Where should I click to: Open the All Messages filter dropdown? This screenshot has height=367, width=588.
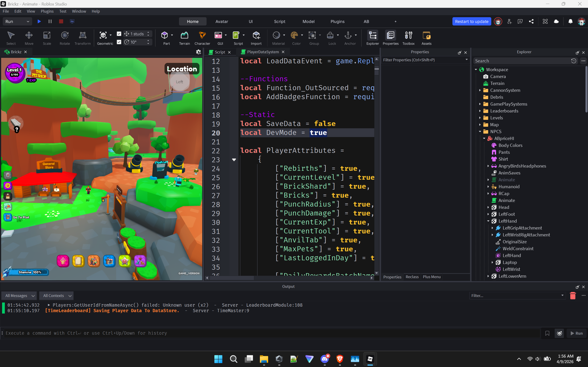tap(19, 296)
